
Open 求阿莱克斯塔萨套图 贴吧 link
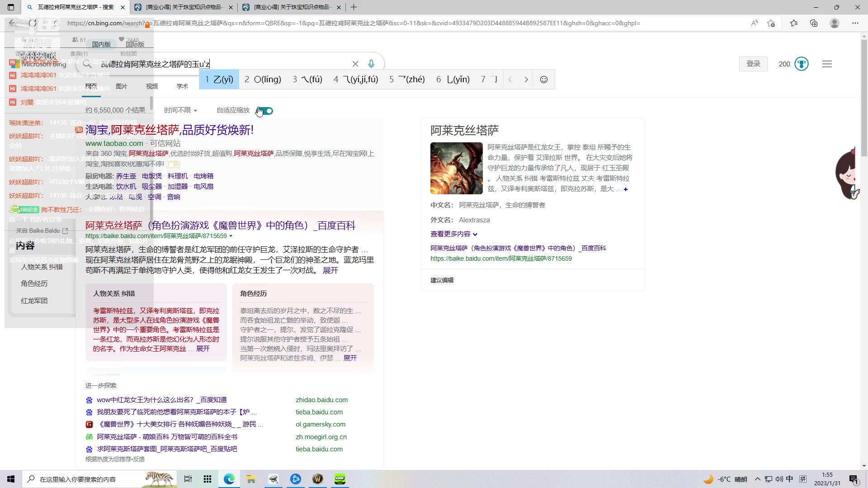(x=167, y=449)
